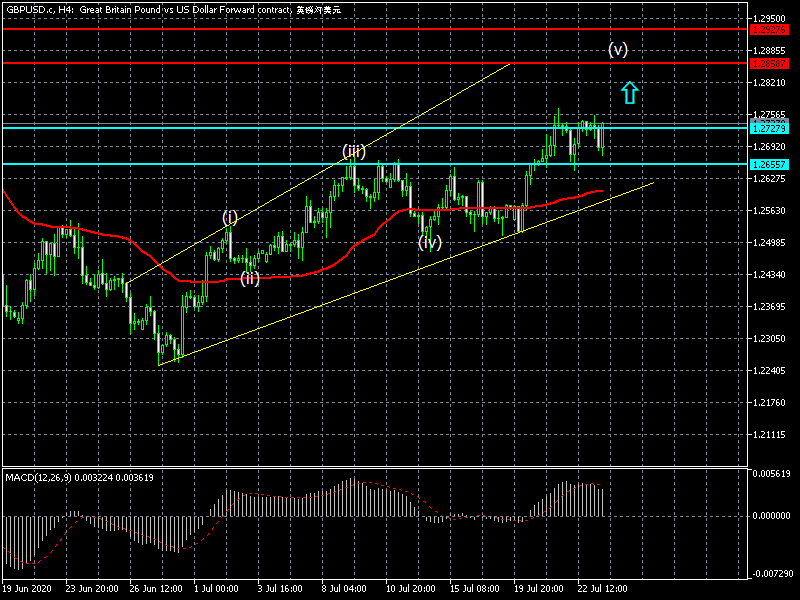Click the 8 Jul 04:00 time label
The image size is (800, 600).
[x=344, y=588]
